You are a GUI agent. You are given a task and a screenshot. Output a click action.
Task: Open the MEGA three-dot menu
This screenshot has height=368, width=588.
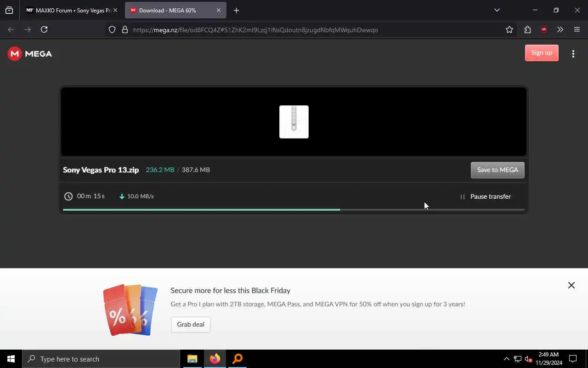coord(573,54)
